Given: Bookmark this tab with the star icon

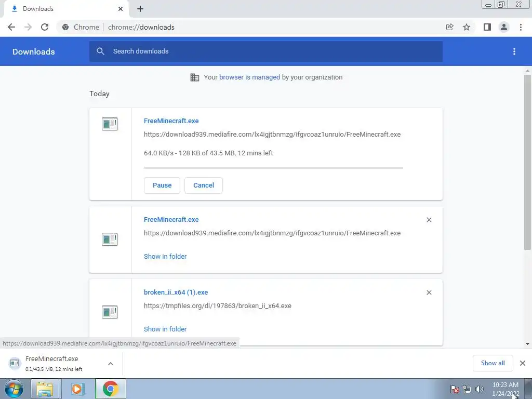Looking at the screenshot, I should click(467, 27).
